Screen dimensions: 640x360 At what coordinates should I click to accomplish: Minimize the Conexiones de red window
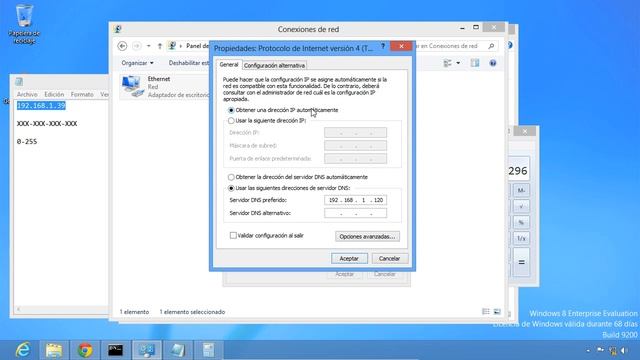click(462, 28)
